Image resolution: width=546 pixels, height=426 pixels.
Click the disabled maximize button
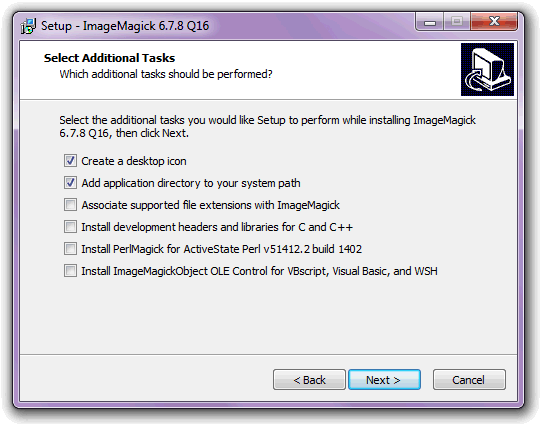pyautogui.click(x=457, y=22)
